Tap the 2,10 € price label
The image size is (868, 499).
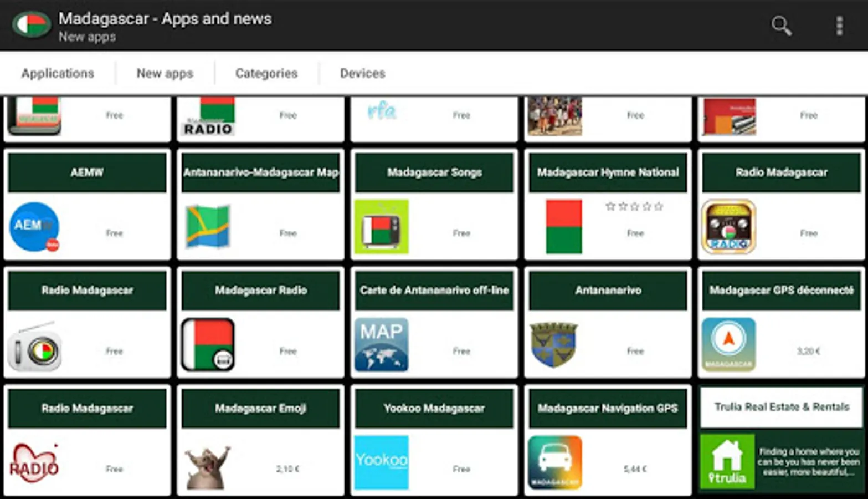287,469
